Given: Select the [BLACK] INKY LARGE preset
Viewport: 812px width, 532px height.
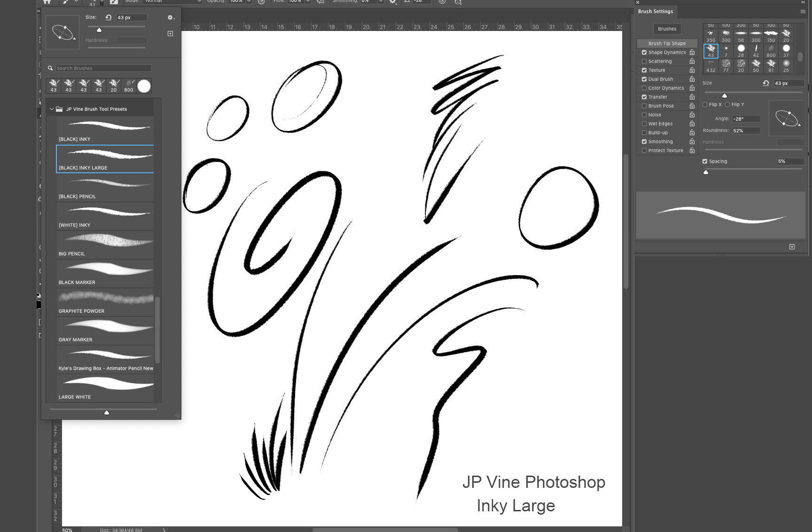Looking at the screenshot, I should point(105,159).
